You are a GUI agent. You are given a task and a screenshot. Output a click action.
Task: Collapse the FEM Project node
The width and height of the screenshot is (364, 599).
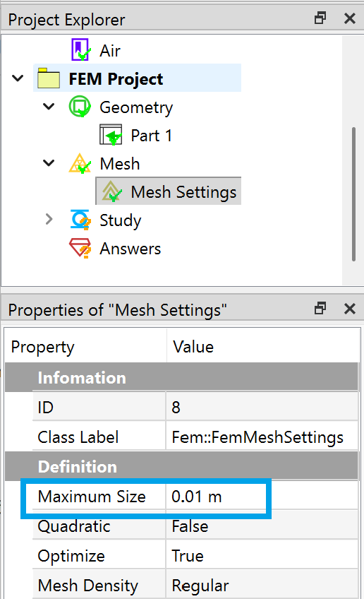coord(18,78)
